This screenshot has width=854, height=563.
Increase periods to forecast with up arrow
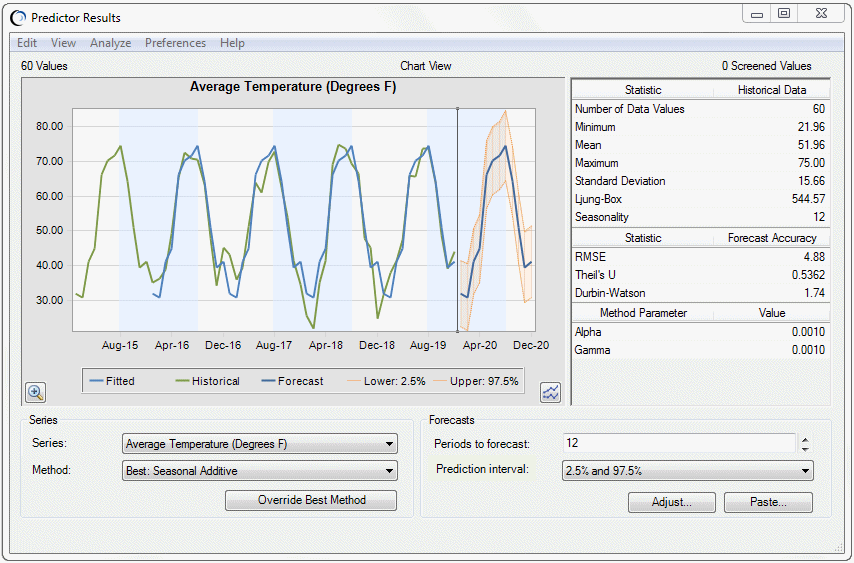click(805, 439)
